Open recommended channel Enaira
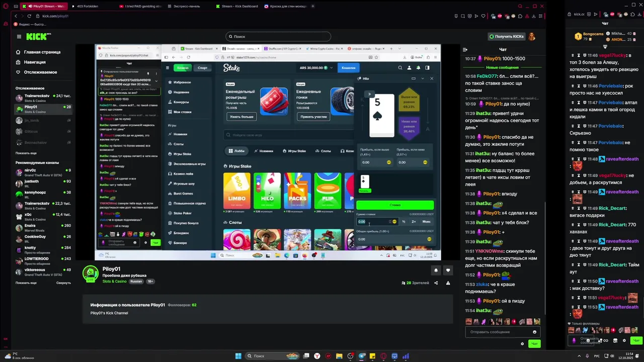This screenshot has height=362, width=644. point(43,227)
